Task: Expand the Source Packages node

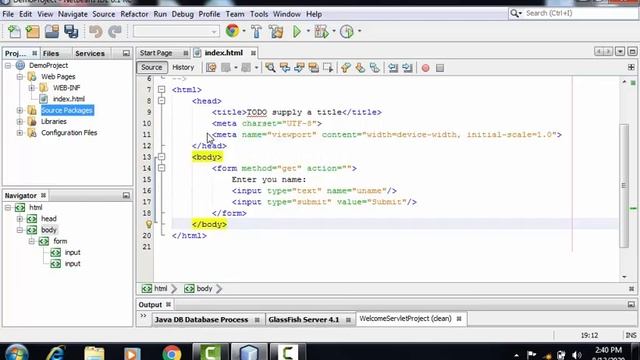Action: (20, 110)
